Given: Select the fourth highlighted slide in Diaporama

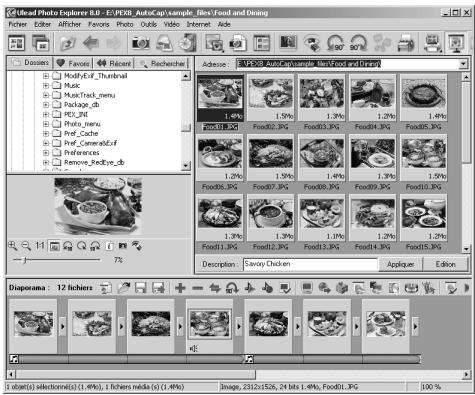Looking at the screenshot, I should (x=210, y=324).
